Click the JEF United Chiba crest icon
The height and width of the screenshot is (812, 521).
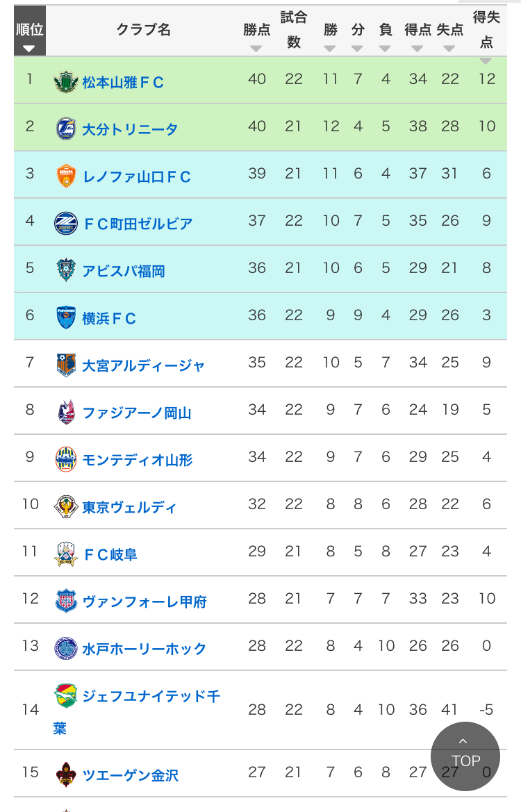tap(65, 695)
